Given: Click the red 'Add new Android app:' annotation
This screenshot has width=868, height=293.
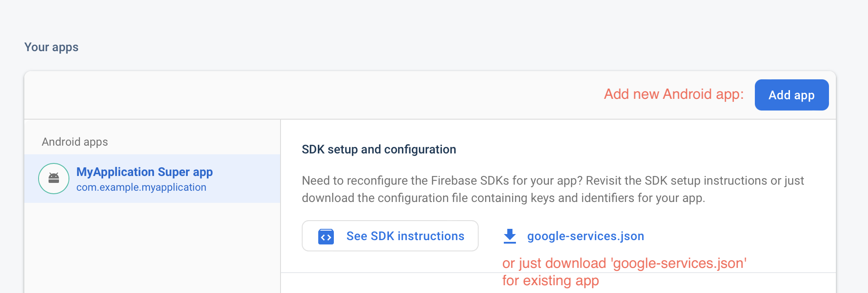Looking at the screenshot, I should (x=674, y=94).
